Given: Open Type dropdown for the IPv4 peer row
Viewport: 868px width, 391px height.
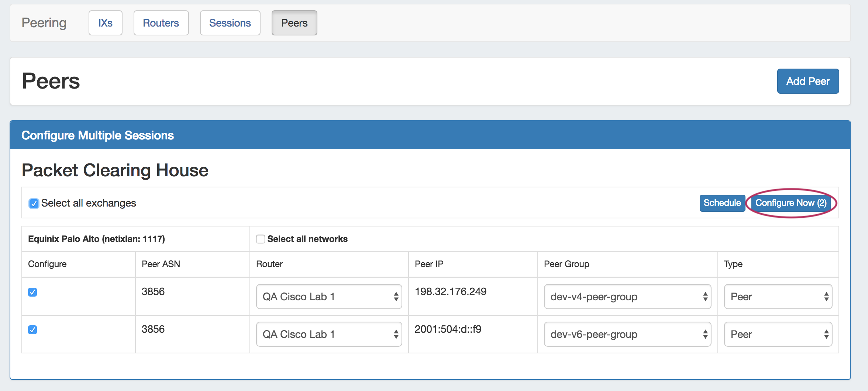Looking at the screenshot, I should 778,297.
